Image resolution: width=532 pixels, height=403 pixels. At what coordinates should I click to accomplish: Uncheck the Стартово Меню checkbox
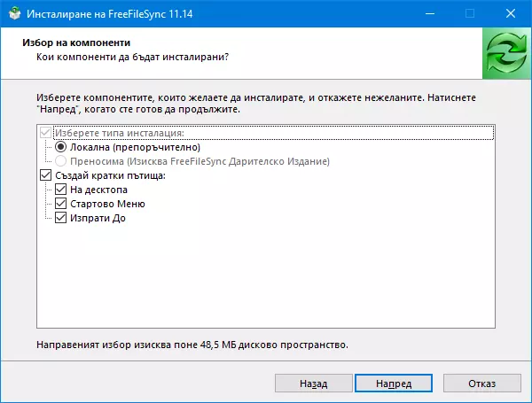pyautogui.click(x=60, y=204)
